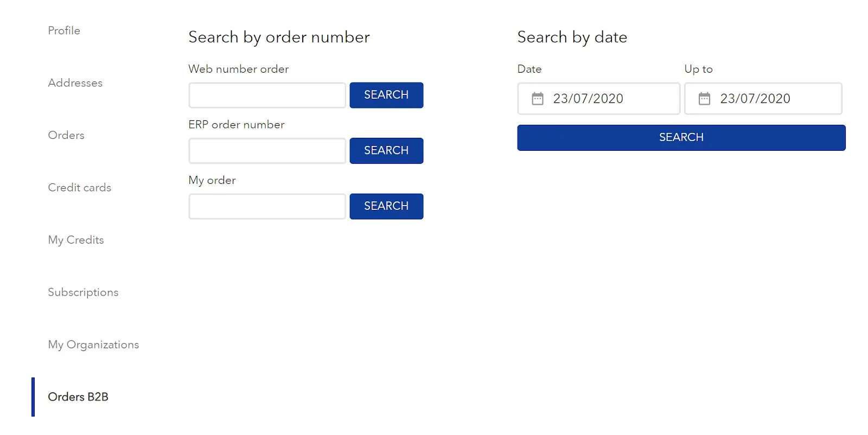Navigate to My Credits

(76, 240)
